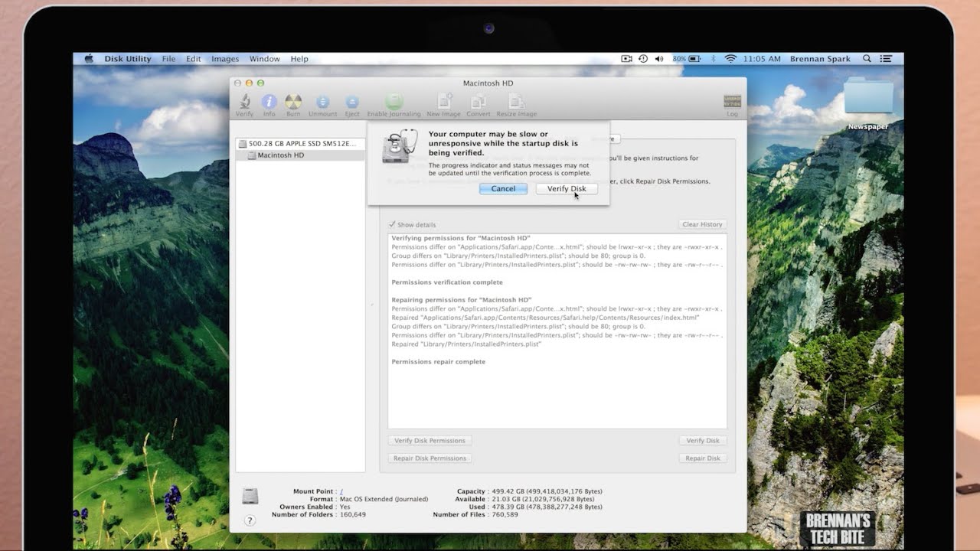The image size is (980, 551).
Task: Click the 11:05 AM clock
Action: click(x=762, y=59)
